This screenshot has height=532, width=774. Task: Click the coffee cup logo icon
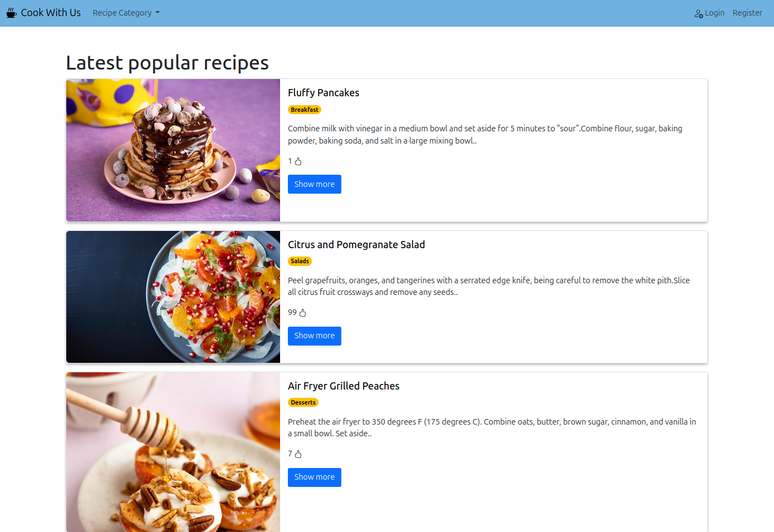pos(11,13)
